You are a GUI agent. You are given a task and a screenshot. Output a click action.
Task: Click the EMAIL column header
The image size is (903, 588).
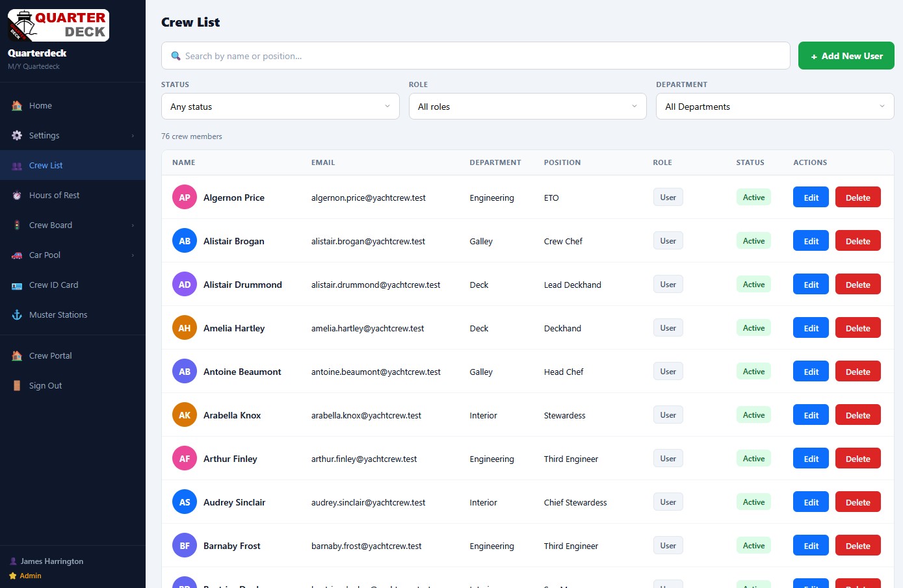pyautogui.click(x=323, y=162)
